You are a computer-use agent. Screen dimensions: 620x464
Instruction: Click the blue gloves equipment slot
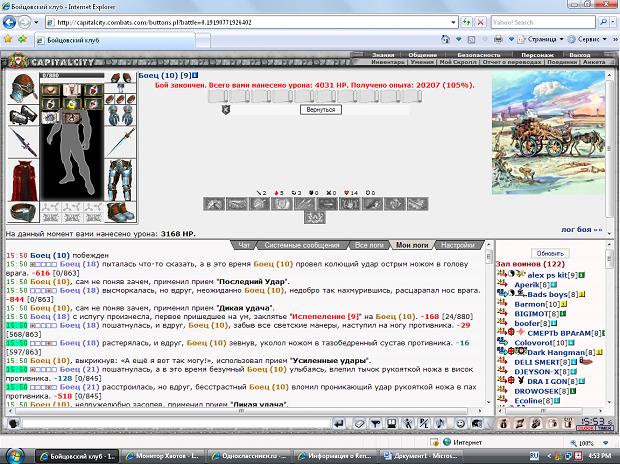[x=121, y=116]
